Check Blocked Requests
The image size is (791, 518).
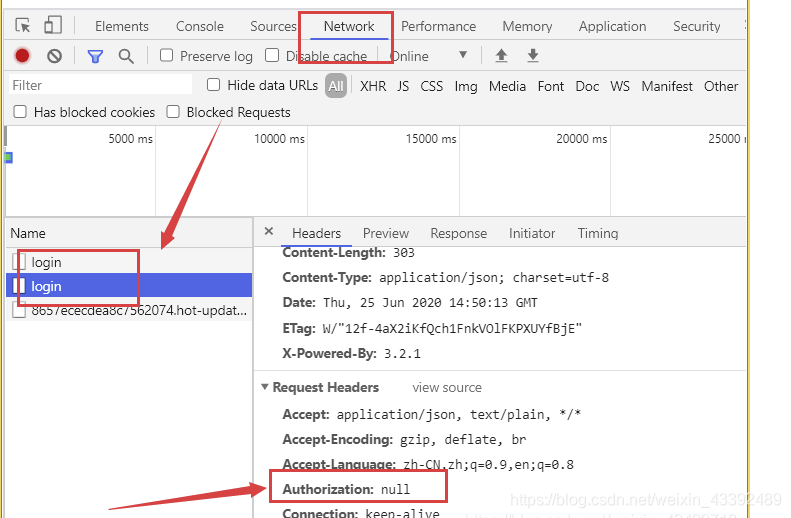pyautogui.click(x=173, y=111)
